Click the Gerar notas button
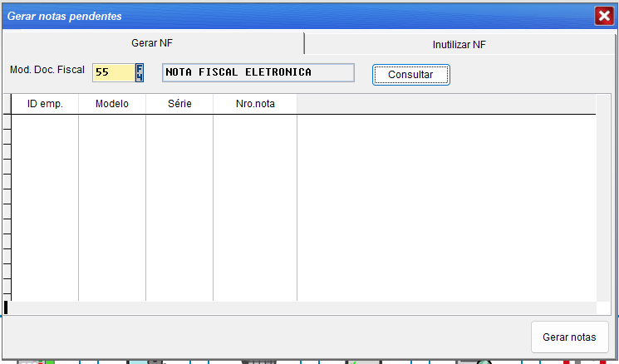The height and width of the screenshot is (364, 619). click(x=569, y=337)
